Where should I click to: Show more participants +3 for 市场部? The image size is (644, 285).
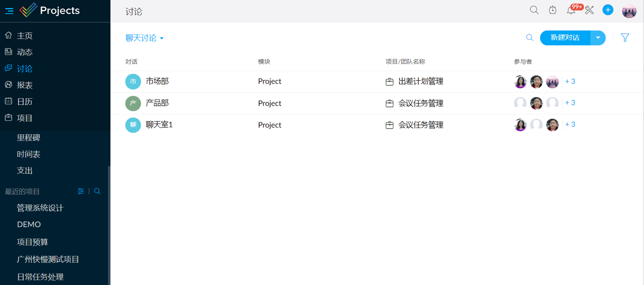click(x=570, y=81)
